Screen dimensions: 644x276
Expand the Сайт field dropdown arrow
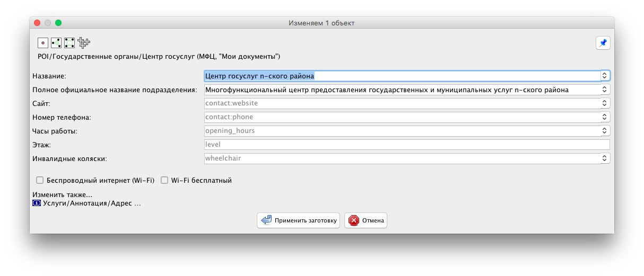[x=604, y=103]
